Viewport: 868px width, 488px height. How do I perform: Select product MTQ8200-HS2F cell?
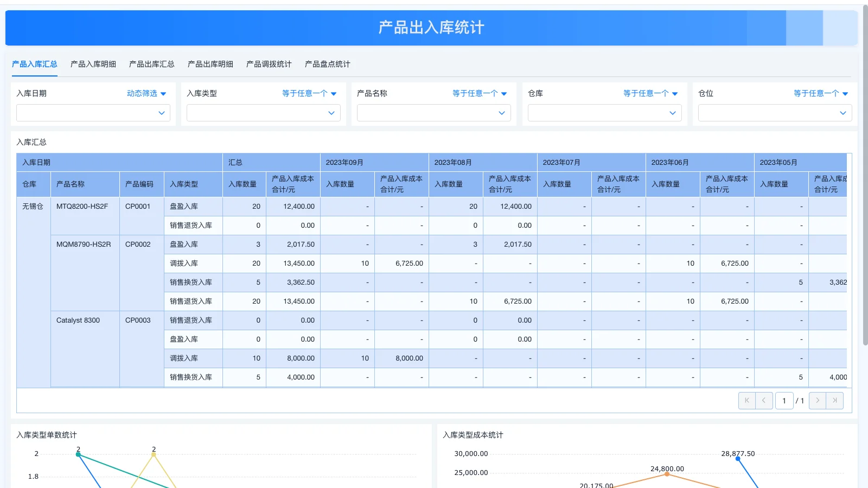(x=85, y=216)
